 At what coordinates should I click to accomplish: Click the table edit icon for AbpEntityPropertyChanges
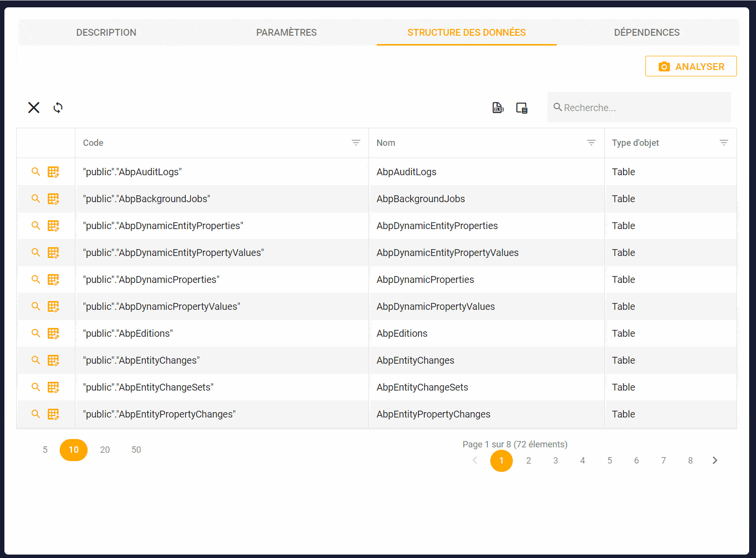(53, 414)
